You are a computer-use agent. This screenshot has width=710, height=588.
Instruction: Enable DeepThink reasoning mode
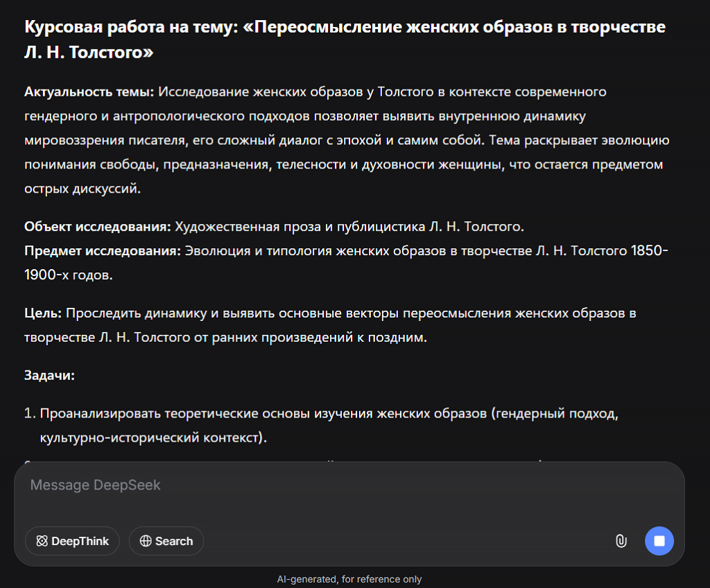72,541
